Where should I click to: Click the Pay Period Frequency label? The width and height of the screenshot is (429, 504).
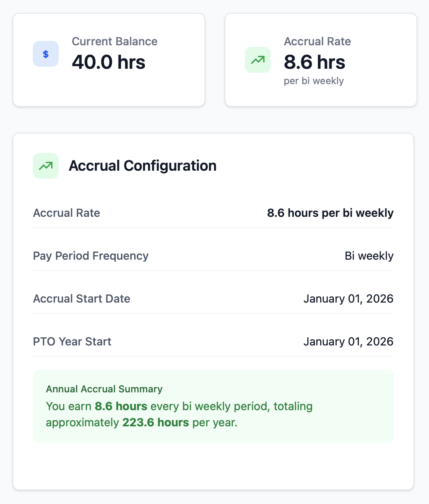tap(91, 256)
